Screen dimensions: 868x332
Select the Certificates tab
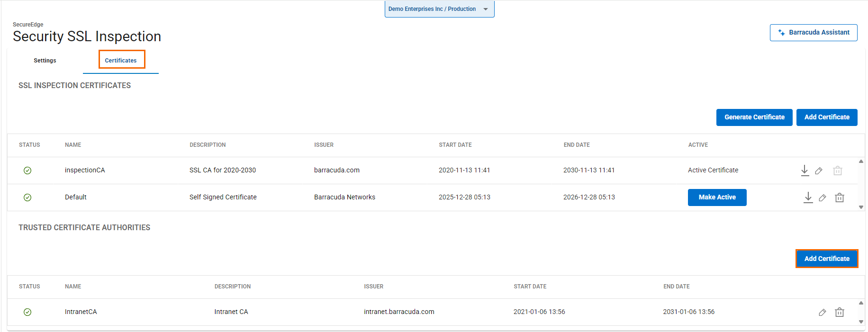[x=121, y=61]
